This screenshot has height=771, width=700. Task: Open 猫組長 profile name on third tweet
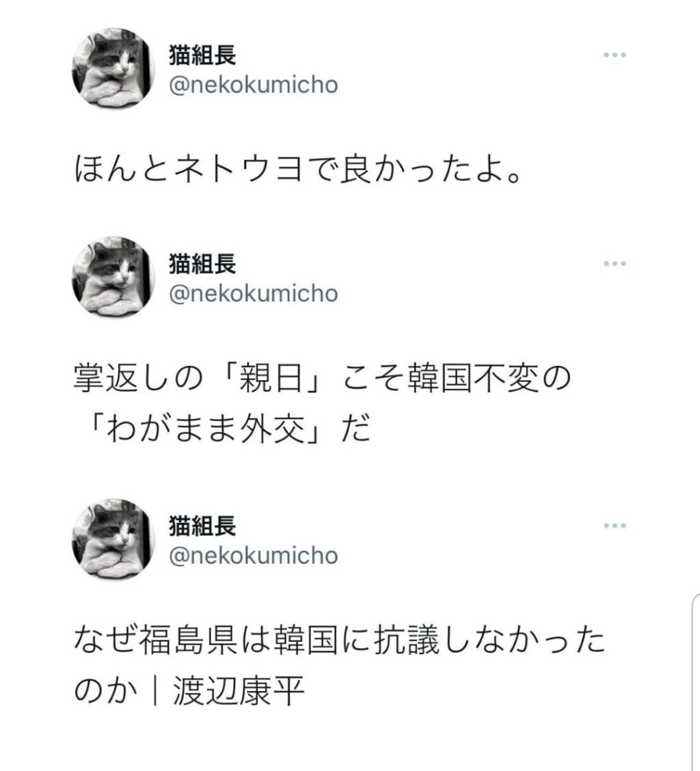point(202,527)
